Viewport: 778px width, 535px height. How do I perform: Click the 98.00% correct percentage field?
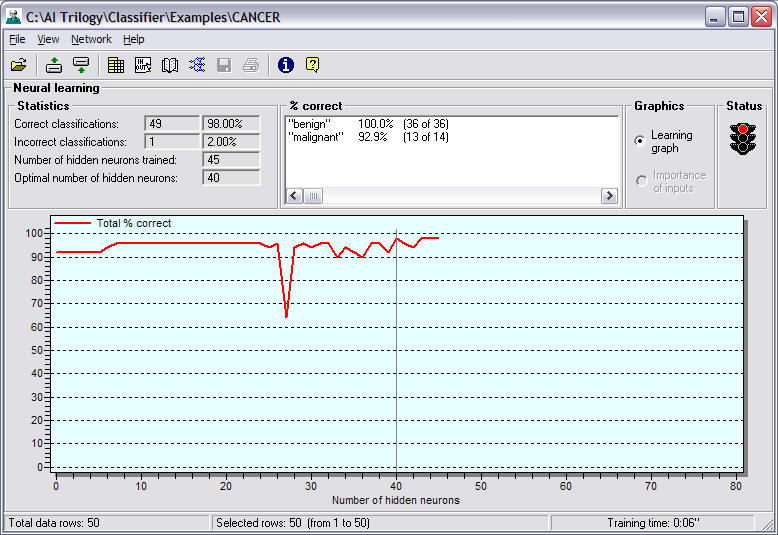click(231, 124)
